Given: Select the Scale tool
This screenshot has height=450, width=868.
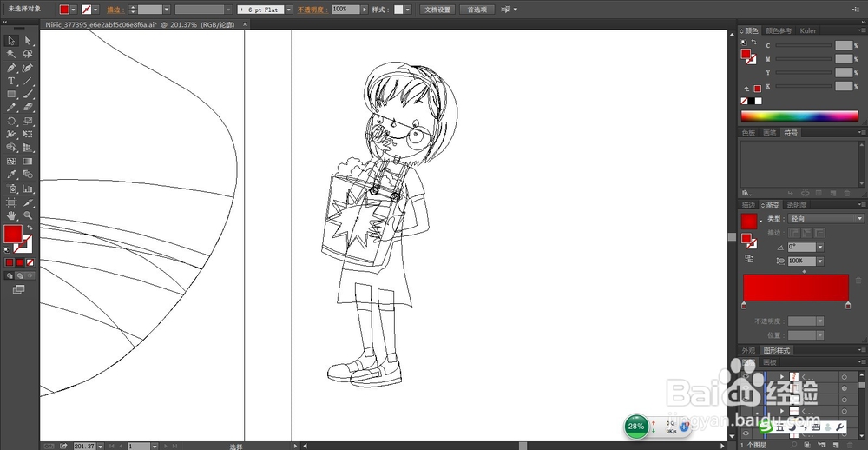Looking at the screenshot, I should tap(28, 121).
